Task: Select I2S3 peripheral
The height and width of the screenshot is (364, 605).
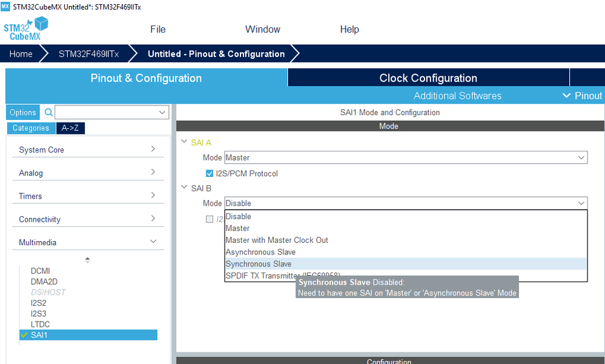Action: (39, 314)
